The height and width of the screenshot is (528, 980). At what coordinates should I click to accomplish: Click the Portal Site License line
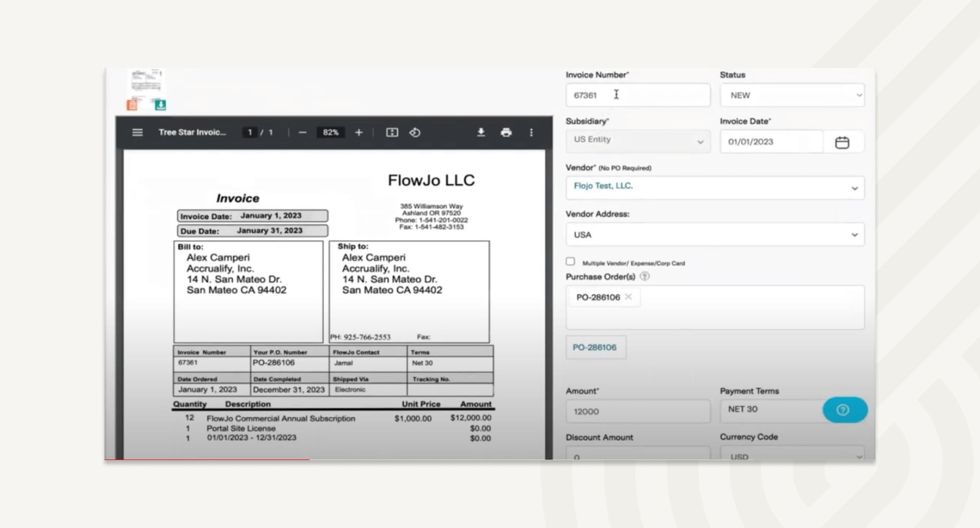(241, 428)
